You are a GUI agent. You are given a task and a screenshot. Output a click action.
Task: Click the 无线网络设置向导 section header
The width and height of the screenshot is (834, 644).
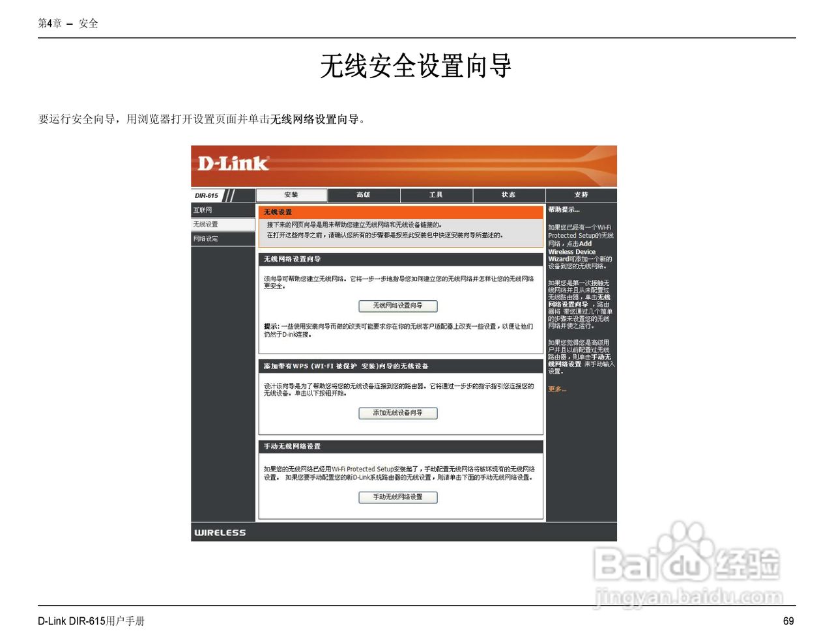tap(401, 259)
